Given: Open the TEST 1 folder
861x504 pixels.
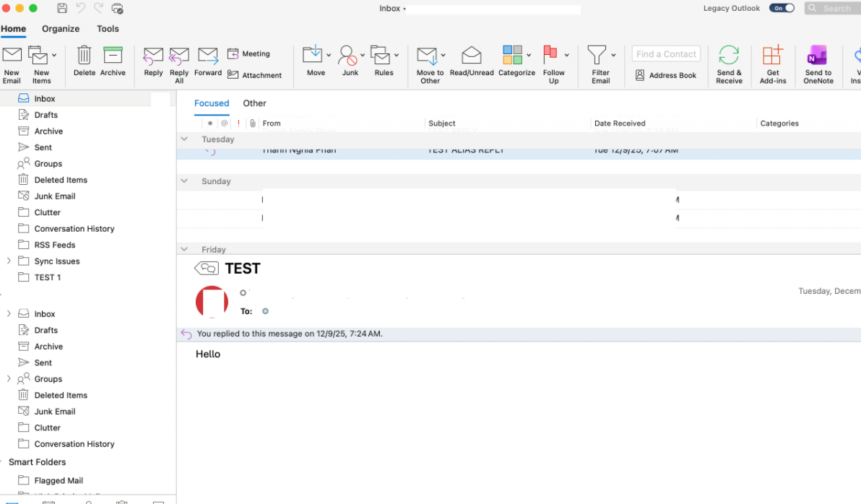Looking at the screenshot, I should [47, 277].
